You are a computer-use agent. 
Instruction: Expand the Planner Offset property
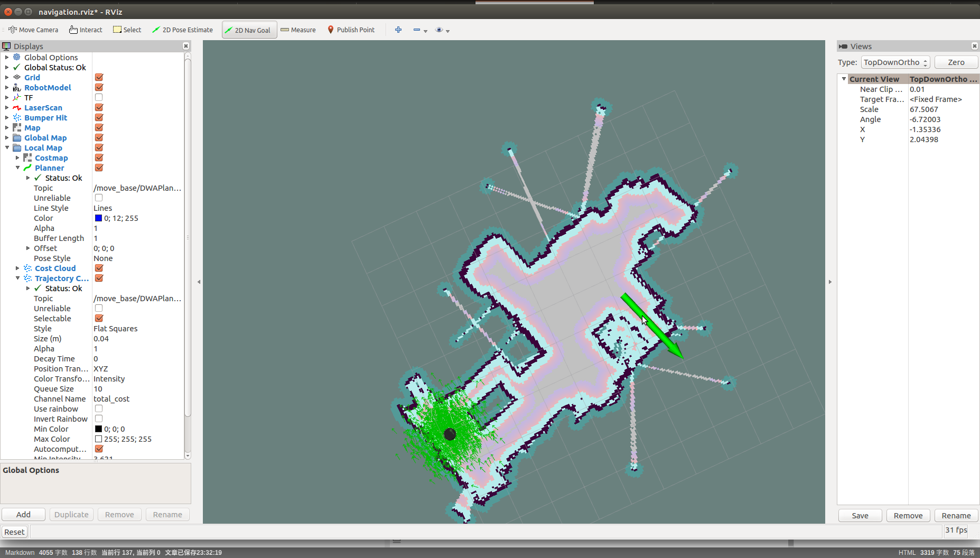(x=28, y=248)
